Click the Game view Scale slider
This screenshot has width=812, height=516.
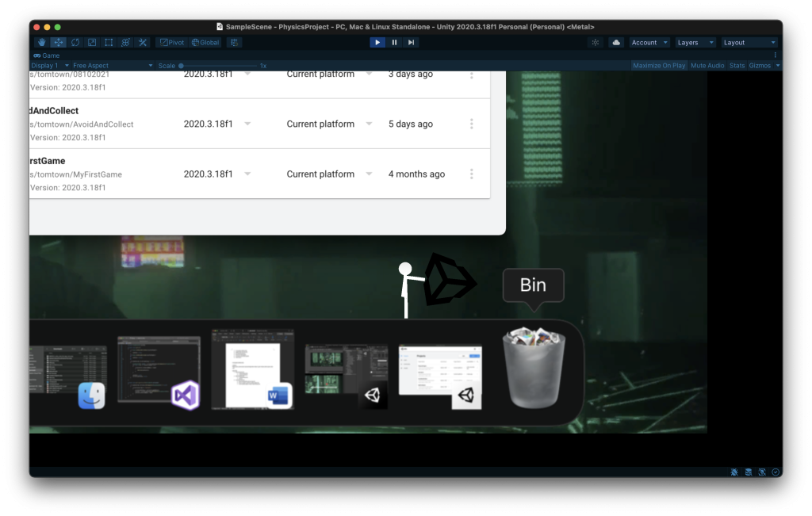(219, 66)
